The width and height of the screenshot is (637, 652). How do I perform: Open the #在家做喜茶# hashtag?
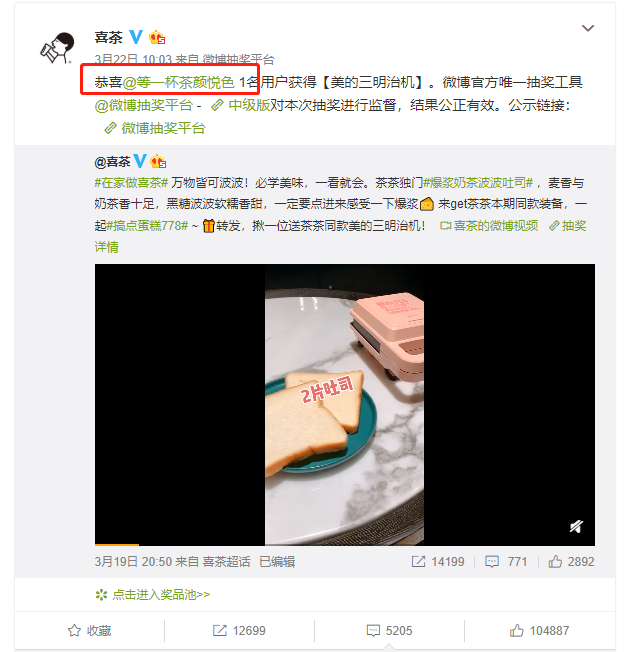coord(131,183)
